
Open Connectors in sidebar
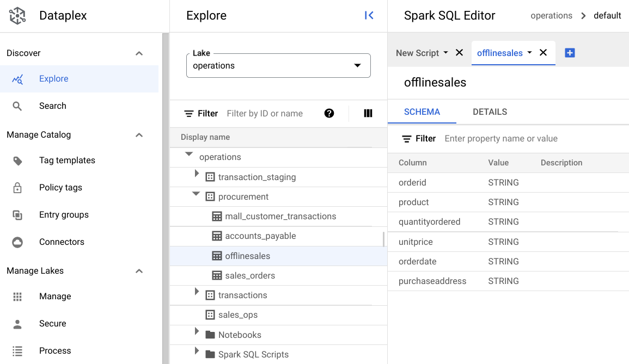(x=62, y=242)
